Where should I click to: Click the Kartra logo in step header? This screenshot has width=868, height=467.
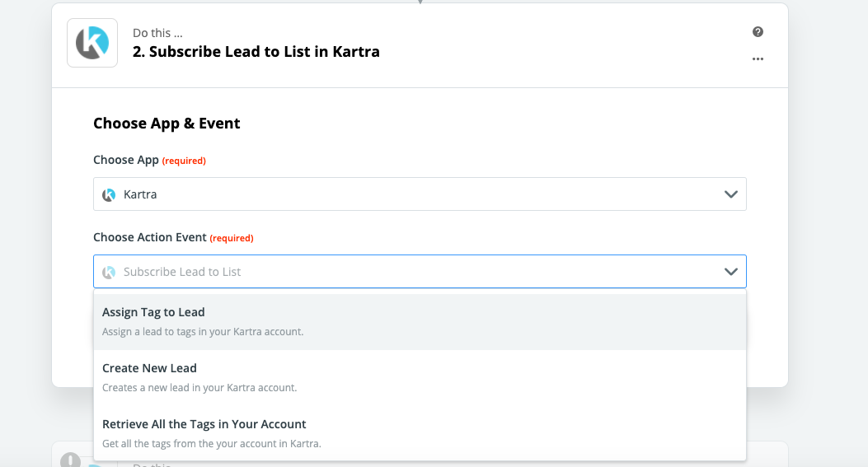coord(91,43)
